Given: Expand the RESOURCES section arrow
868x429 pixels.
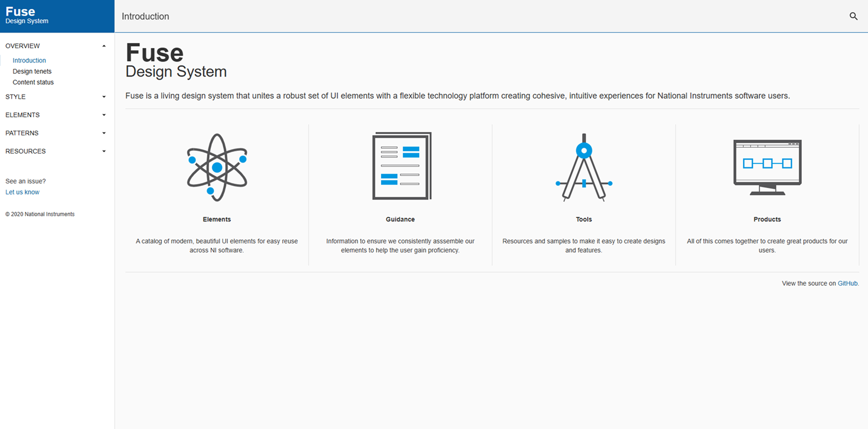Looking at the screenshot, I should (x=104, y=152).
